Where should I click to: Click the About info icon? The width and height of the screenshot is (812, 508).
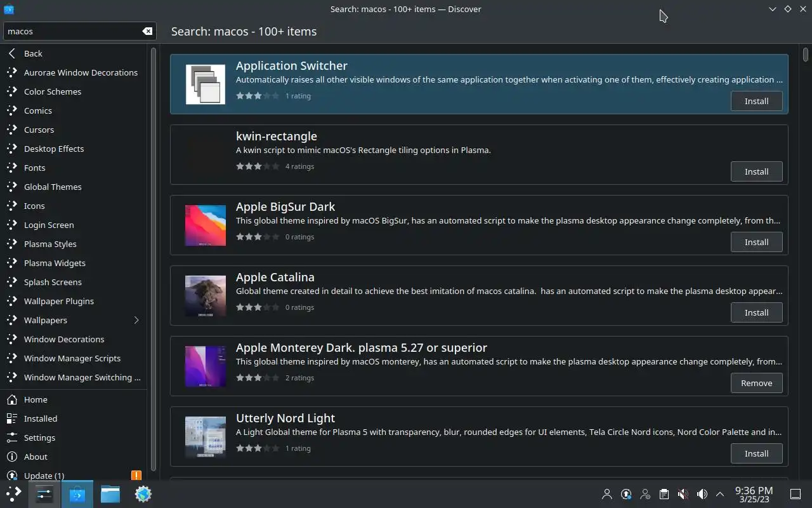click(x=12, y=457)
